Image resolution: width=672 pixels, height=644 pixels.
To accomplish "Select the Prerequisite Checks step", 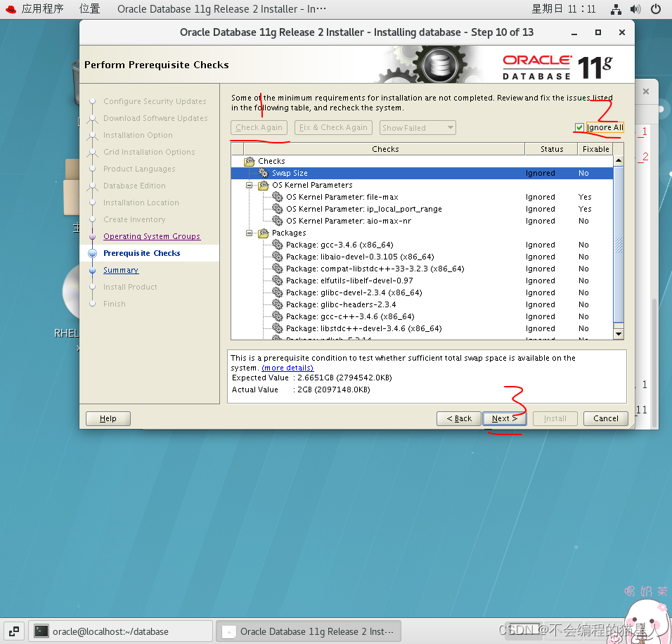I will (142, 253).
